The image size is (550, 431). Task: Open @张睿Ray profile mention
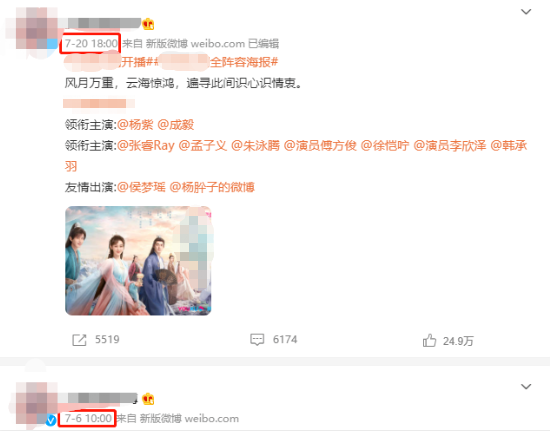coord(146,146)
